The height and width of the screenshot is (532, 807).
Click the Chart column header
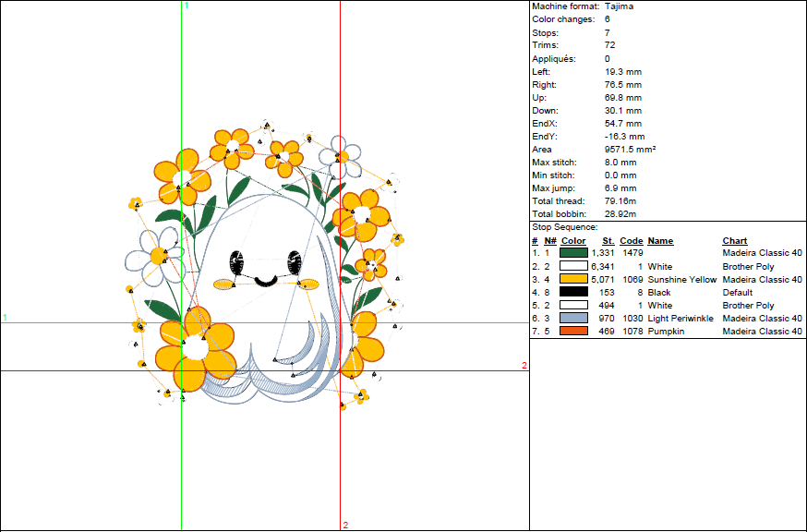735,241
